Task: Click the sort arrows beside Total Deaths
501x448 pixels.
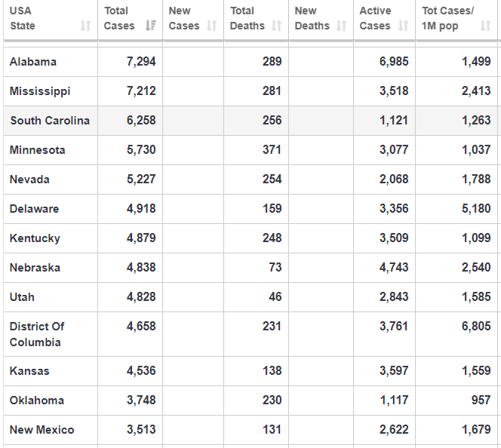Action: [x=277, y=26]
